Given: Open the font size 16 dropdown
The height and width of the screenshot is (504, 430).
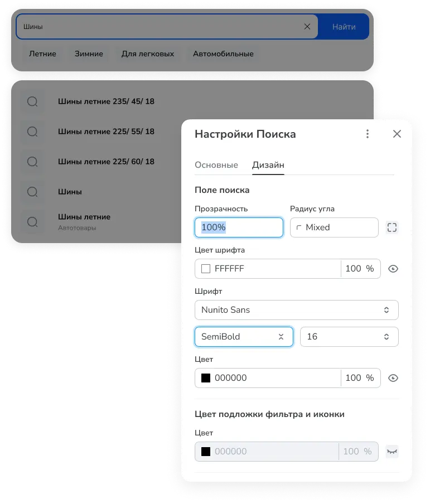Looking at the screenshot, I should 349,337.
